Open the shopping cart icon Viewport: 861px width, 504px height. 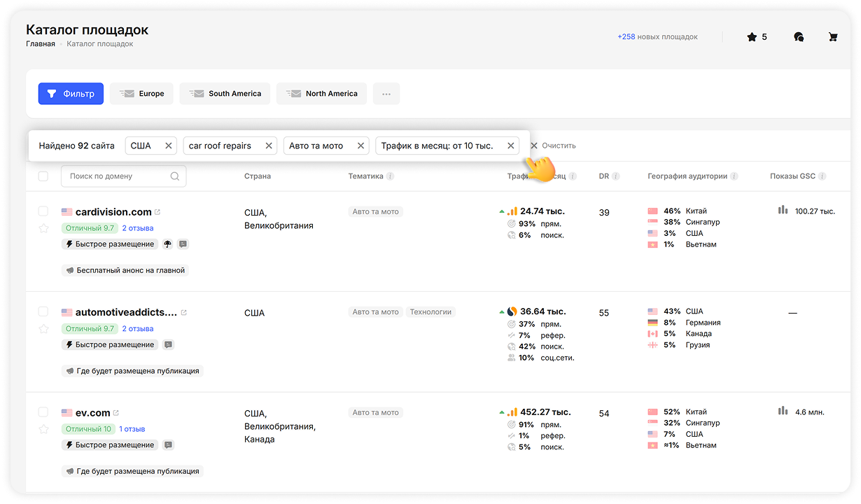point(832,37)
